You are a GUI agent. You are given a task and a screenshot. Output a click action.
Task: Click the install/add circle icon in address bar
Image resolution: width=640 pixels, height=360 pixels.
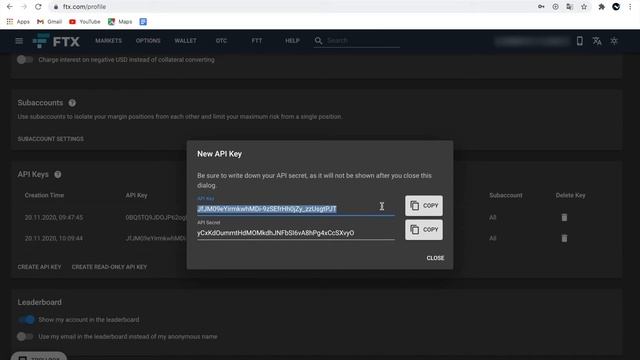[555, 7]
